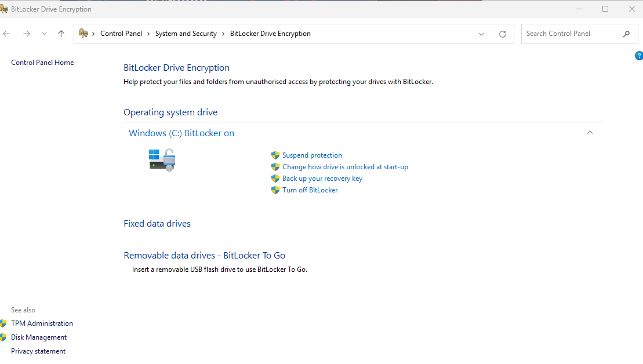The height and width of the screenshot is (364, 643).
Task: Expand chevron after System and Security breadcrumb
Action: pos(223,34)
